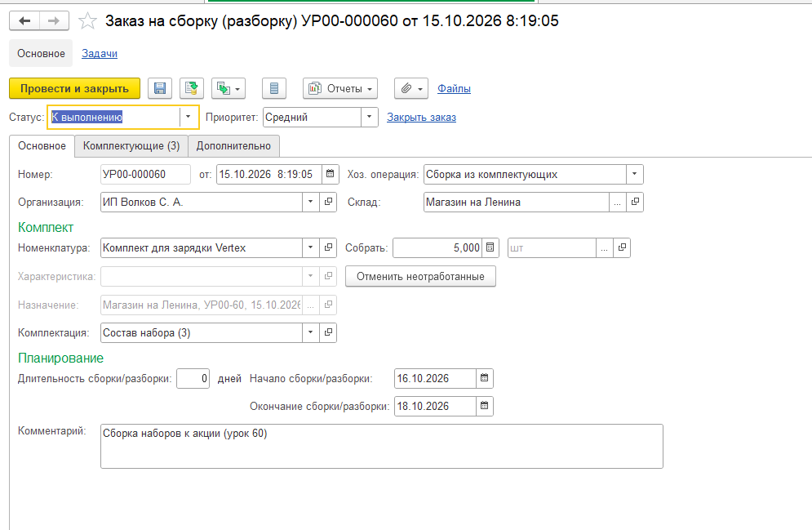
Task: Open the create-based-on dropdown icon
Action: 229,88
